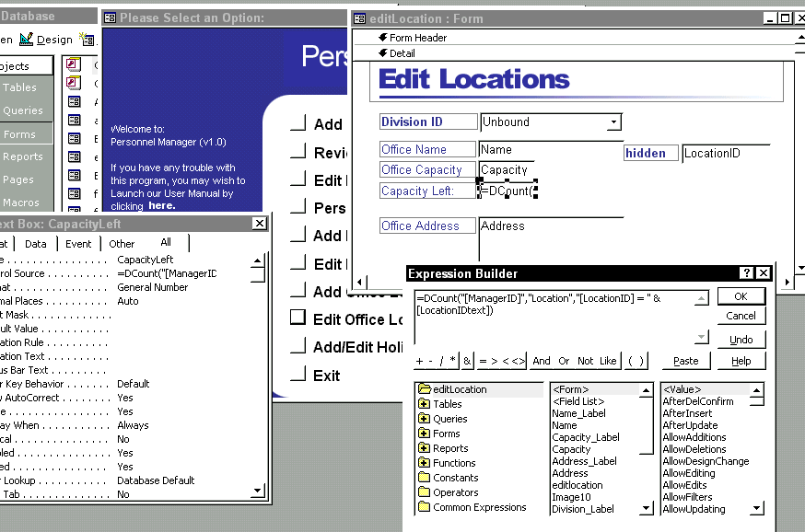Select AfterUpdate in the value list
This screenshot has height=532, width=805.
click(690, 425)
